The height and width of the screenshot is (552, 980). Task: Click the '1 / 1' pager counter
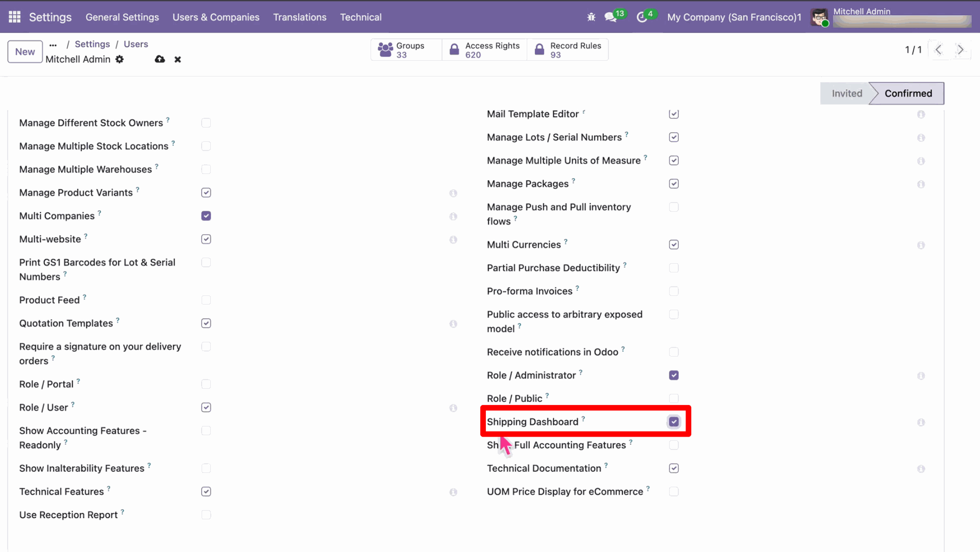913,49
